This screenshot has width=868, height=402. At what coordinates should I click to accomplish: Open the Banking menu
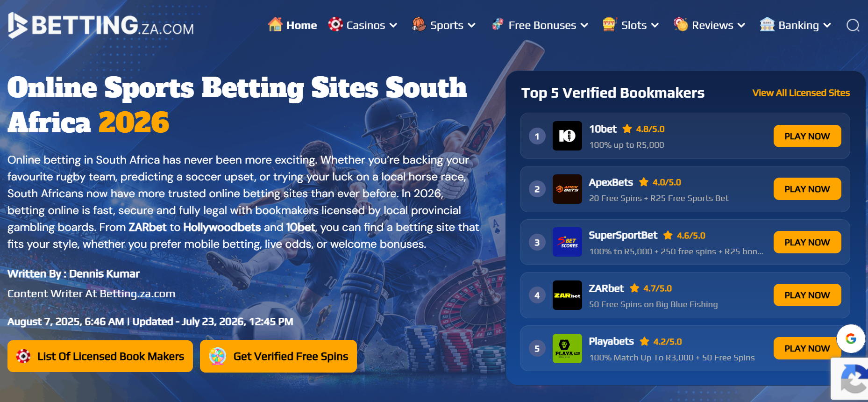(798, 25)
